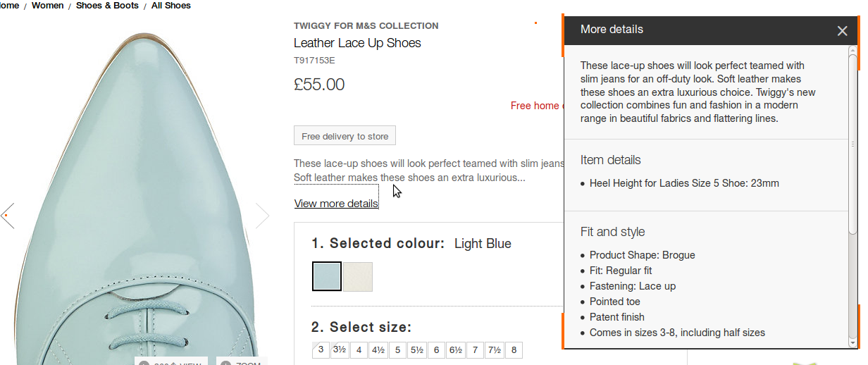
Task: Click the Zoom image button
Action: (241, 362)
